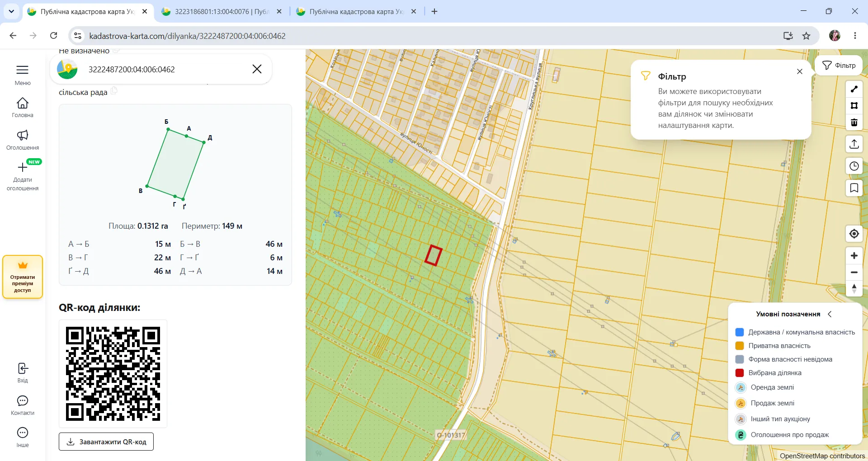Select the line measurement tool
This screenshot has width=868, height=461.
[854, 89]
